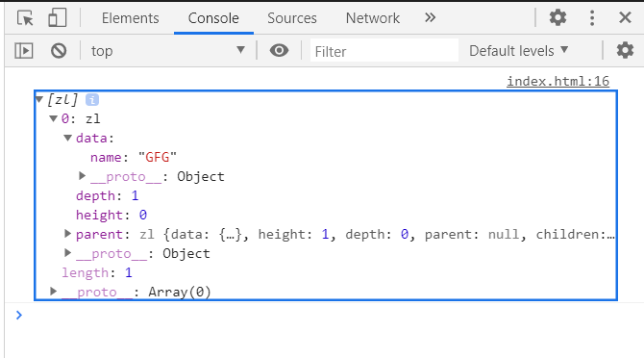The height and width of the screenshot is (358, 644).
Task: Show the console sidebar icon
Action: (24, 51)
